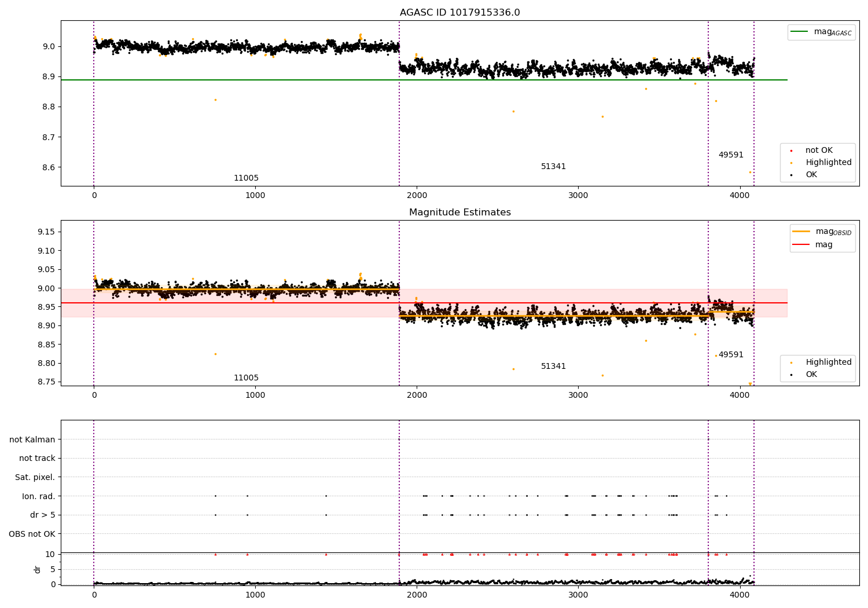
Task: Click the 10 tick on the dr axis
Action: pyautogui.click(x=50, y=554)
